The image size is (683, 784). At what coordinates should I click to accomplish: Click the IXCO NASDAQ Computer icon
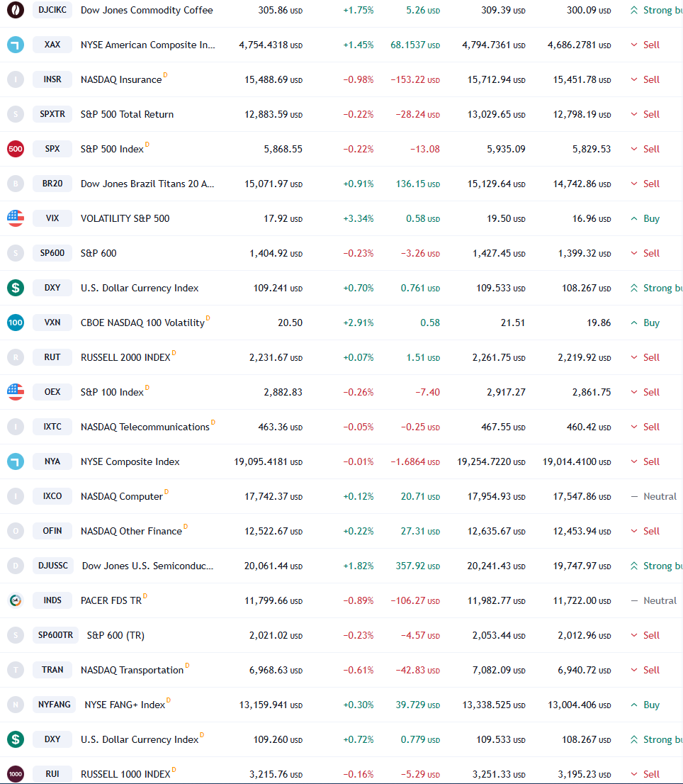[16, 496]
